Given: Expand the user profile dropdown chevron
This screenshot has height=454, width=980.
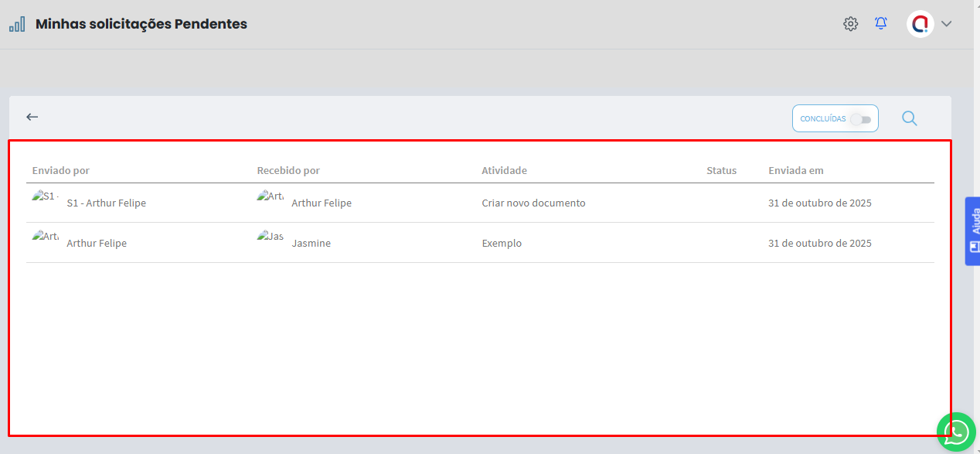Looking at the screenshot, I should 946,24.
